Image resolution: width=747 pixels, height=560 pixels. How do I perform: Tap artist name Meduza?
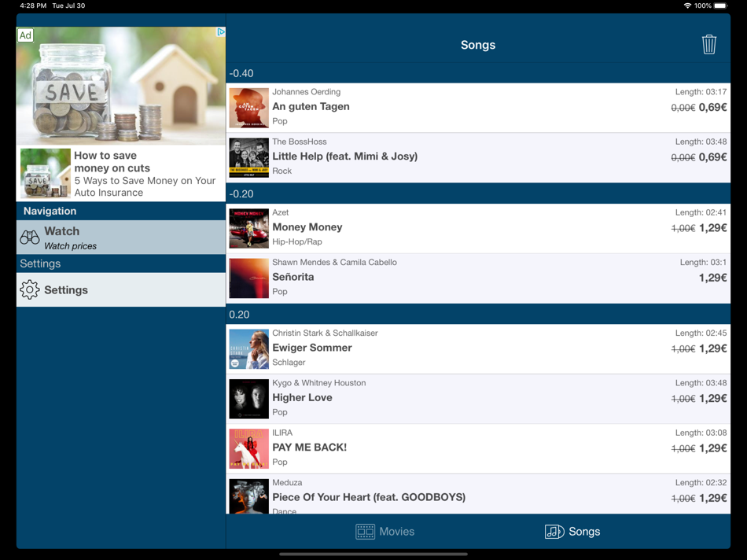tap(287, 482)
